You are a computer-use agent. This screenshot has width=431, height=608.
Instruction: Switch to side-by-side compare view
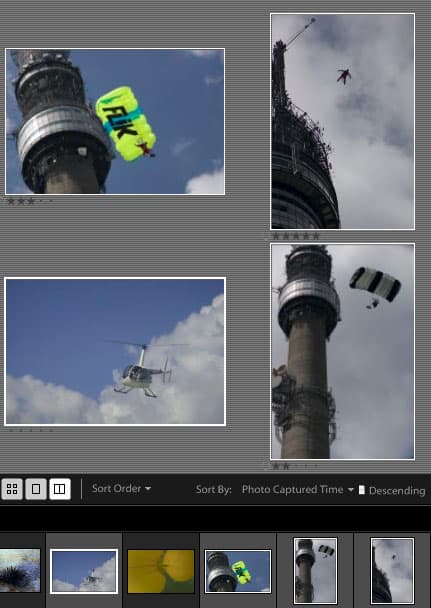60,489
